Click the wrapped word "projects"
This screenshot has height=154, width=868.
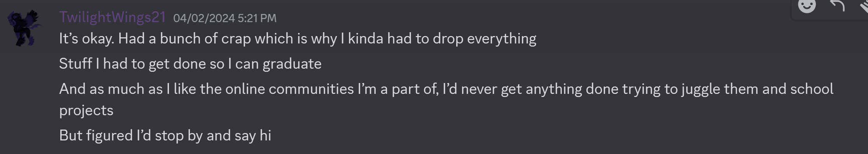pos(86,111)
